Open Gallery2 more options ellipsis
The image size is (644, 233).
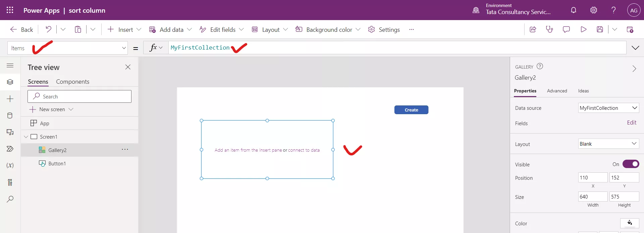(x=125, y=149)
